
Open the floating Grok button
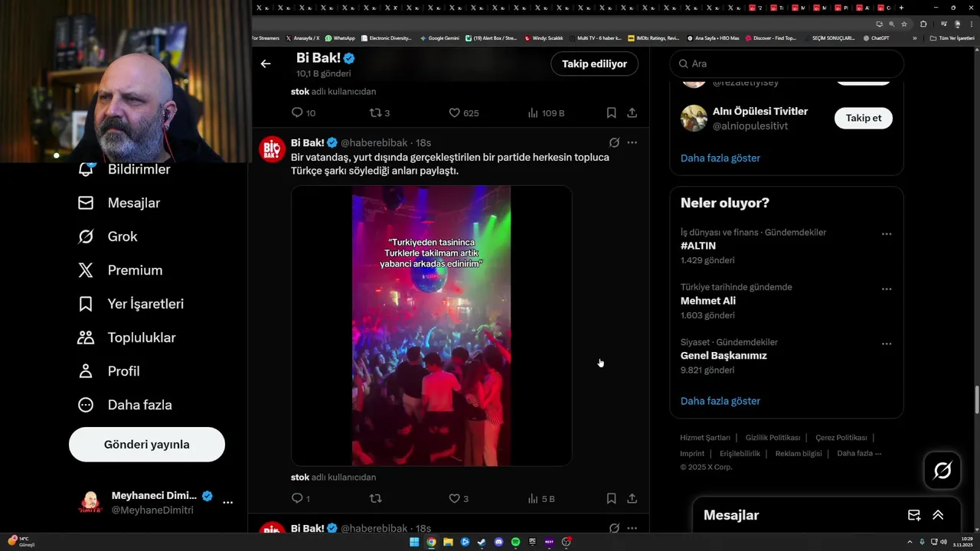[942, 471]
